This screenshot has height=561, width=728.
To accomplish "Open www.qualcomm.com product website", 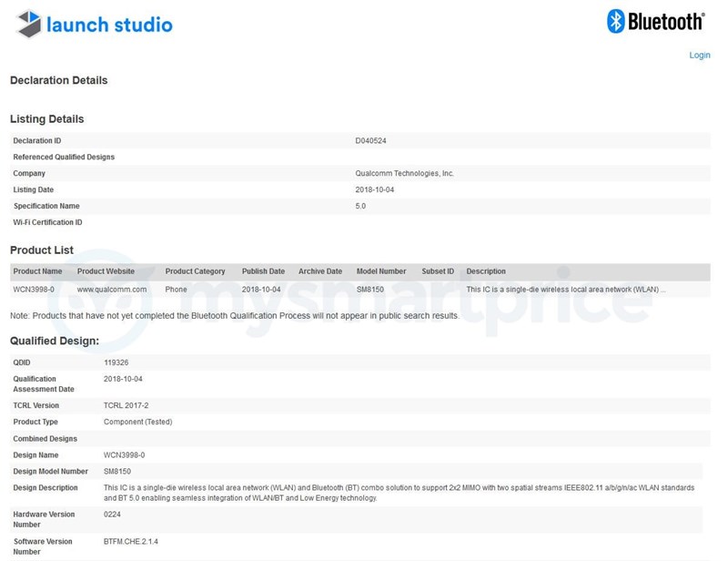I will (112, 290).
